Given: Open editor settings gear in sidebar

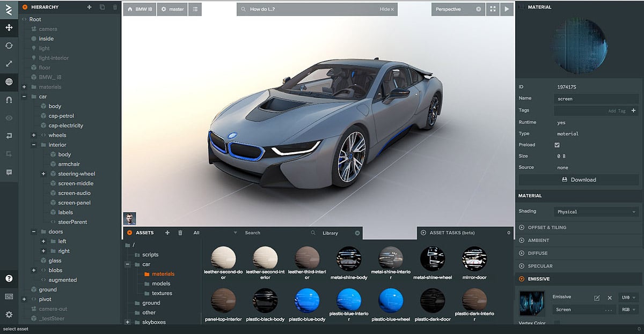Looking at the screenshot, I should pos(9,315).
